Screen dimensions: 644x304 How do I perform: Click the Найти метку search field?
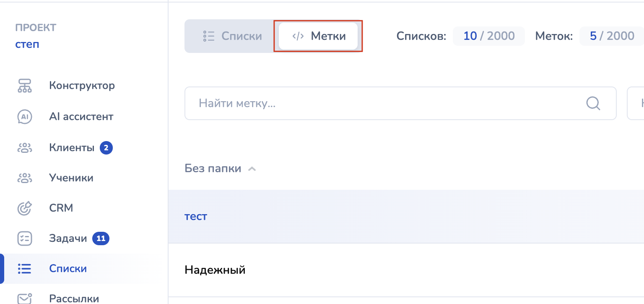[x=386, y=103]
